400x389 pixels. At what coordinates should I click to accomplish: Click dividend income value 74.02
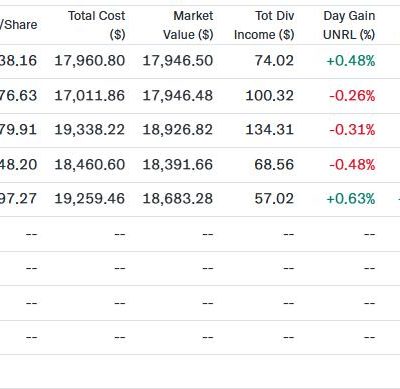(x=274, y=61)
